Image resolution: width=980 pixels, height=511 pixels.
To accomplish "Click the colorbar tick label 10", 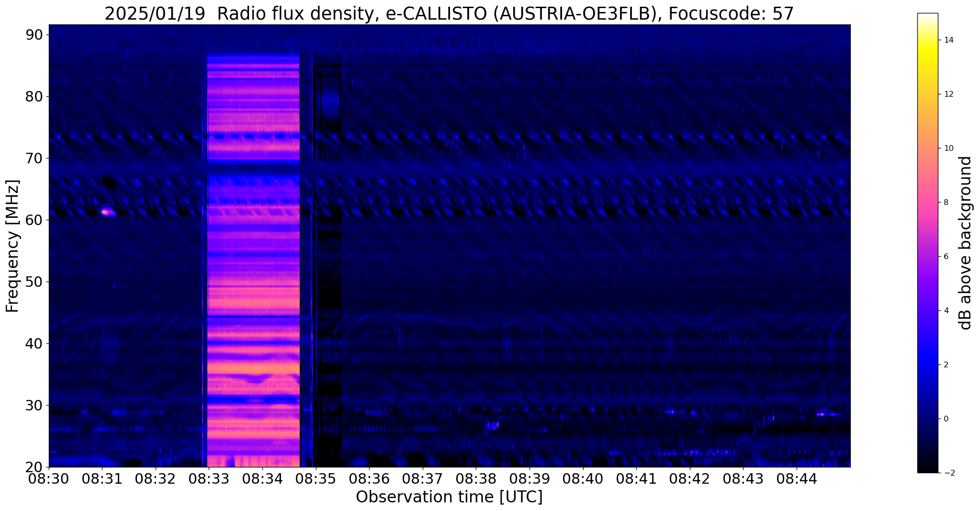I will coord(948,148).
